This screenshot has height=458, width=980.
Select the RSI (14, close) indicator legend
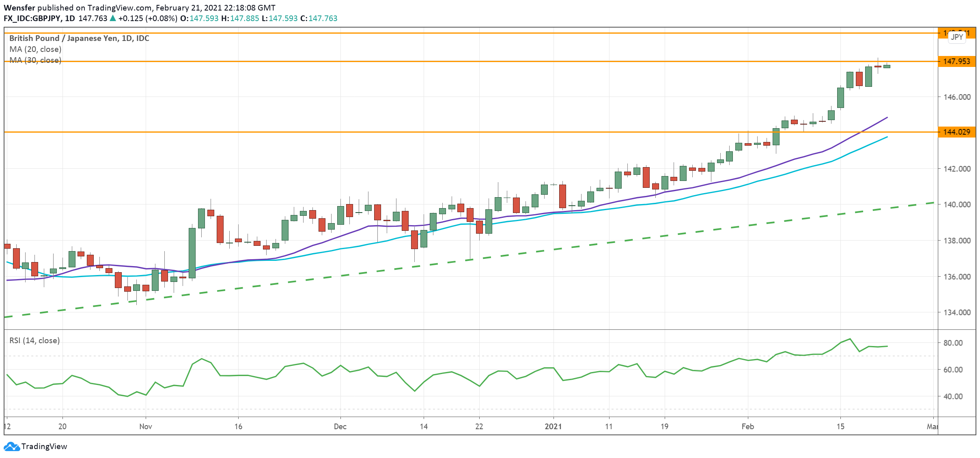[34, 340]
